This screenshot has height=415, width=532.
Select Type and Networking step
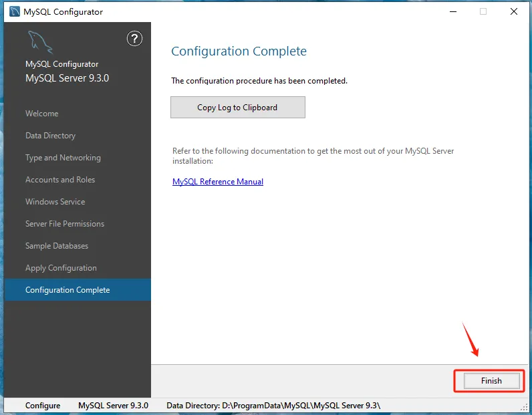click(63, 158)
